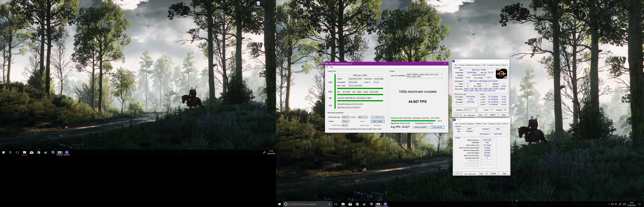The image size is (644, 207).
Task: Select HWBOT benchmark icon on right taskbar
Action: tap(378, 204)
